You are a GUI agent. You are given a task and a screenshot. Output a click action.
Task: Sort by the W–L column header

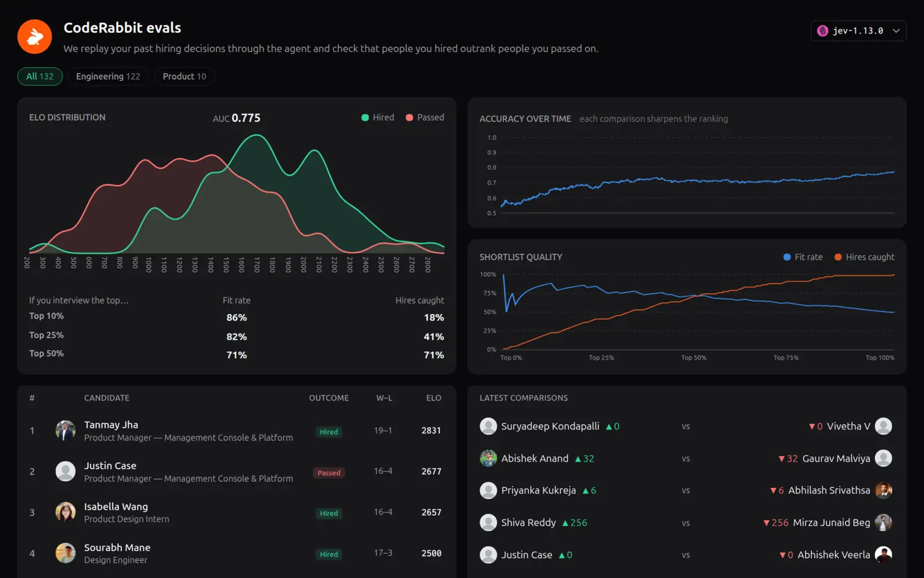[384, 398]
